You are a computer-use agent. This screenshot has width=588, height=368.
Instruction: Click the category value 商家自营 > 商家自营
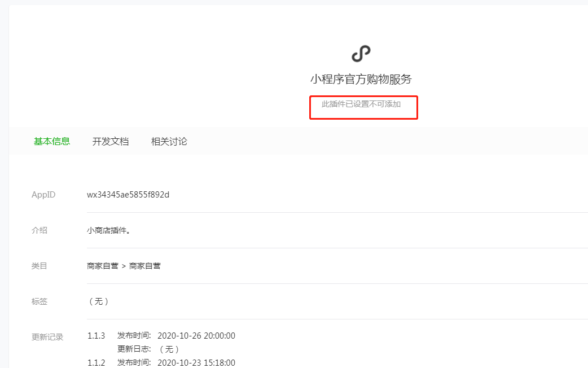[124, 266]
